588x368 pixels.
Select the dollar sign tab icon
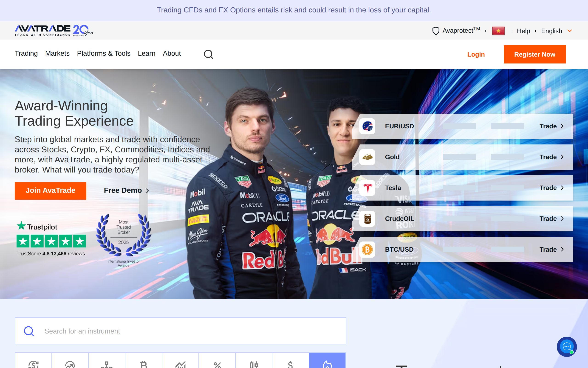point(290,364)
